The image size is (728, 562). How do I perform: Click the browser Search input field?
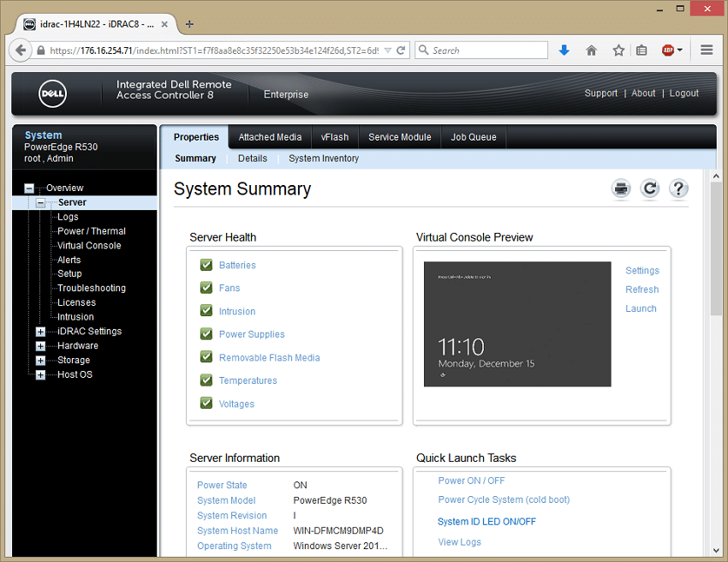481,51
